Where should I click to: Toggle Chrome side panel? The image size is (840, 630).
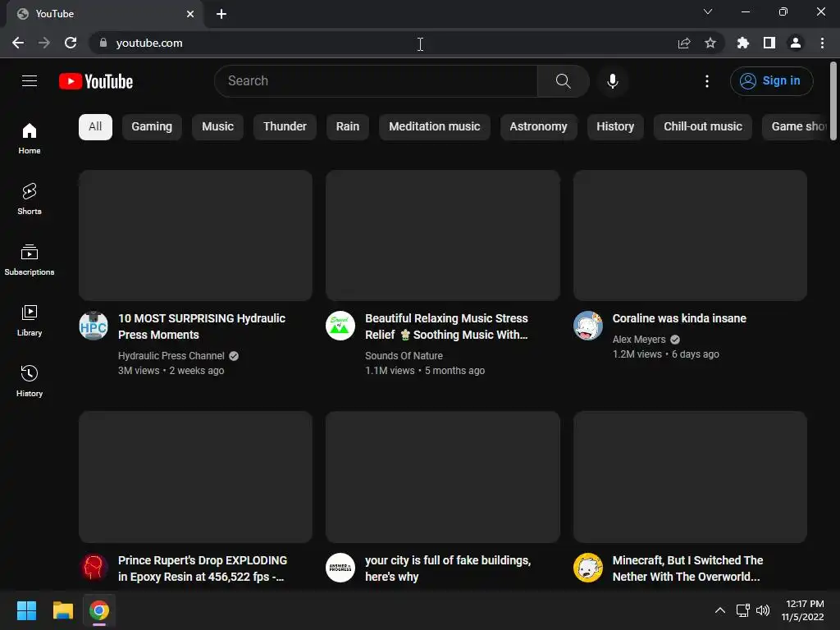[769, 43]
